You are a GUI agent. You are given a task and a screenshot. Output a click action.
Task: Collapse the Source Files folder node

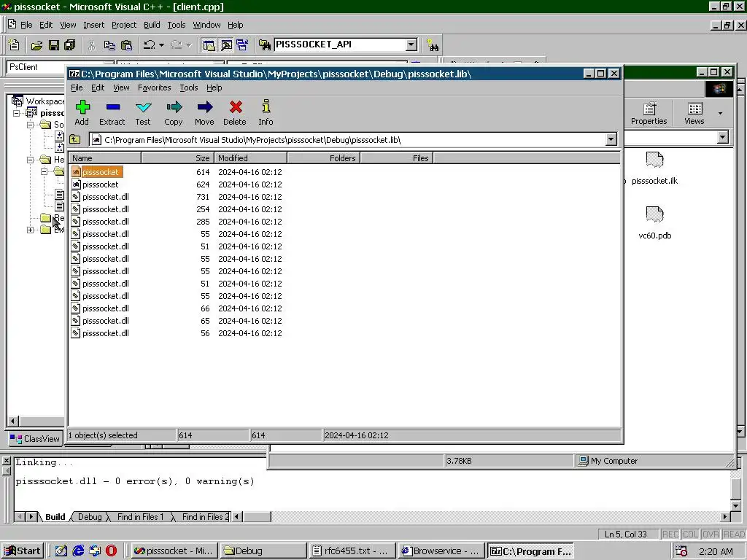30,125
